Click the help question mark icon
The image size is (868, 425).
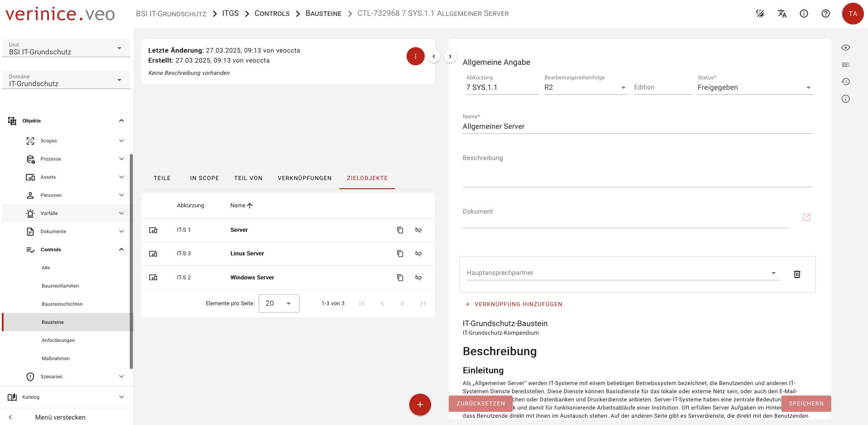pos(826,14)
